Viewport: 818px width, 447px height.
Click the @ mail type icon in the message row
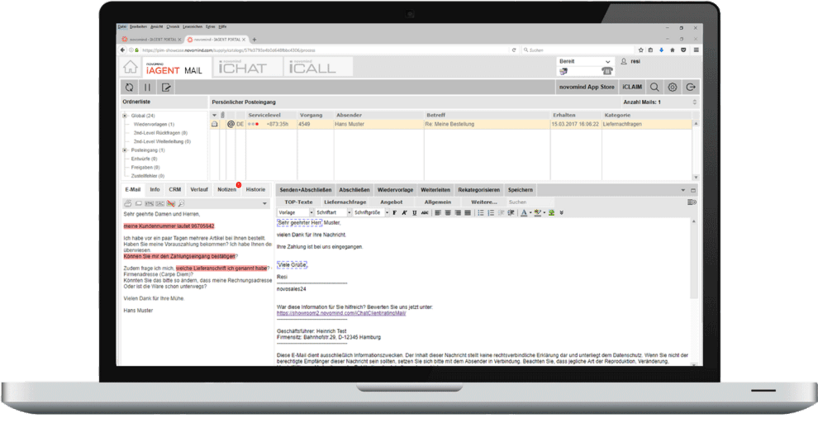click(x=231, y=124)
